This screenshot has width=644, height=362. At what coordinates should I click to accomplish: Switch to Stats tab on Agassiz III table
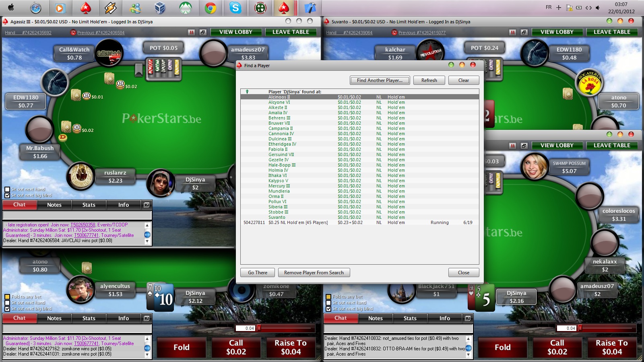tap(89, 205)
